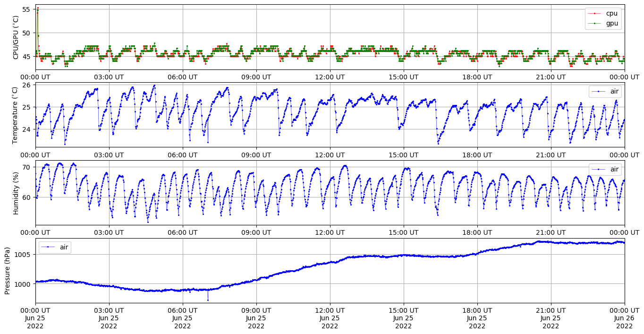The height and width of the screenshot is (334, 644).
Task: Click the pressure outlier dip after 06:00
Action: coord(208,300)
